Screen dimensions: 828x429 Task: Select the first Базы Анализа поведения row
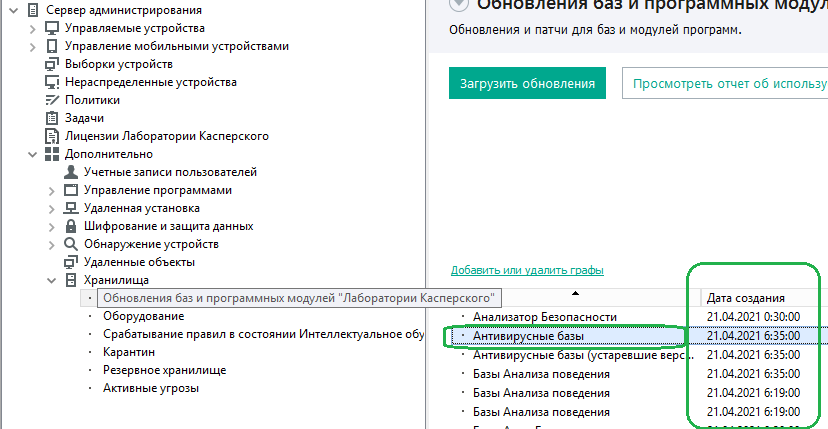(541, 374)
